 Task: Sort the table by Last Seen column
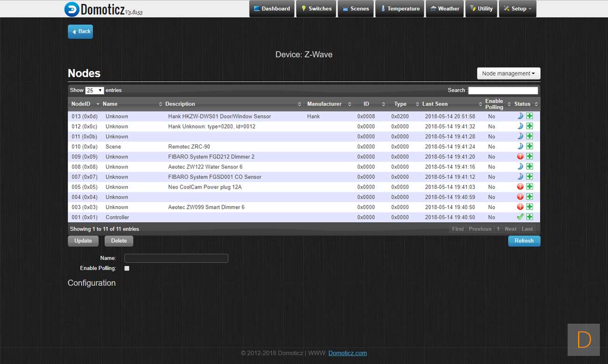point(435,104)
